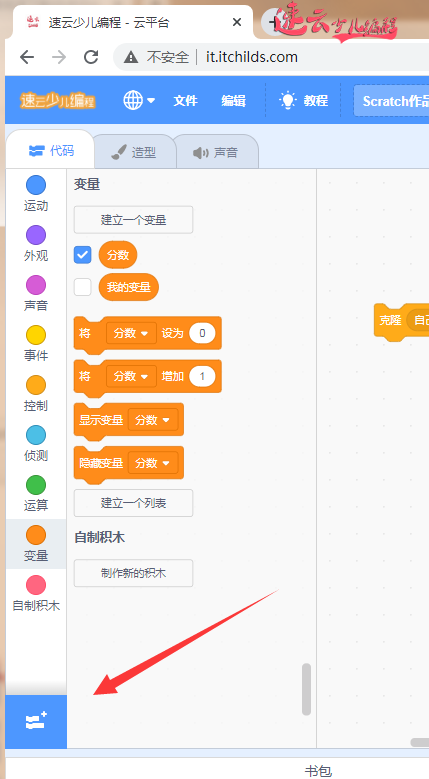Select the light blue 侦测 category circle

coord(36,435)
